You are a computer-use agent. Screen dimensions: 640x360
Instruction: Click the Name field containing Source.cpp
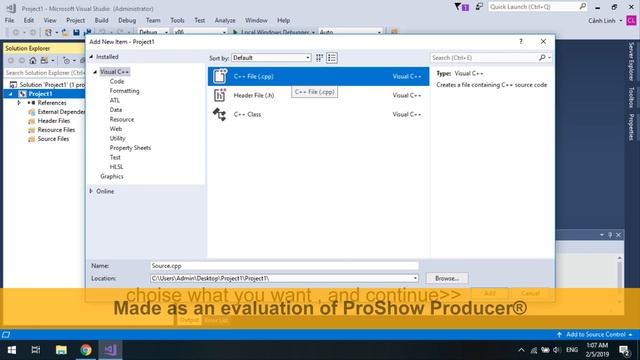click(x=284, y=266)
